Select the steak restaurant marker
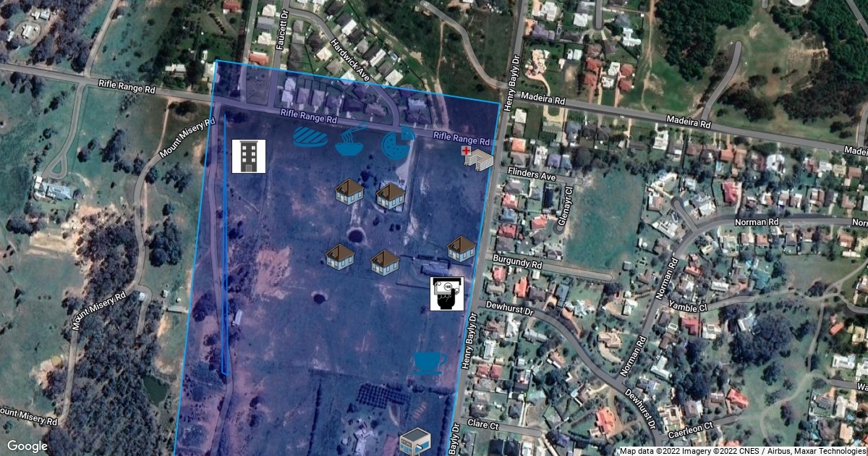 [x=310, y=137]
